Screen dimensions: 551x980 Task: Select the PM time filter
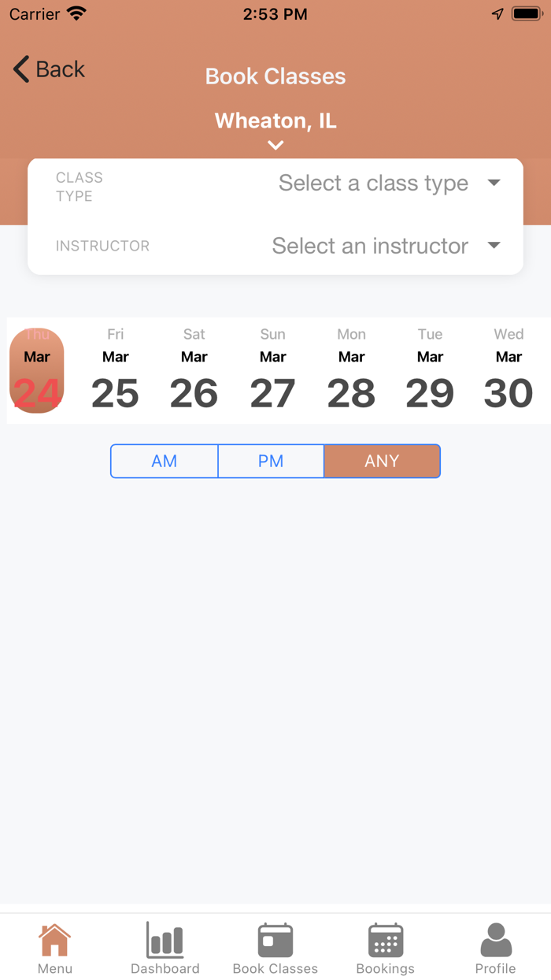[271, 461]
